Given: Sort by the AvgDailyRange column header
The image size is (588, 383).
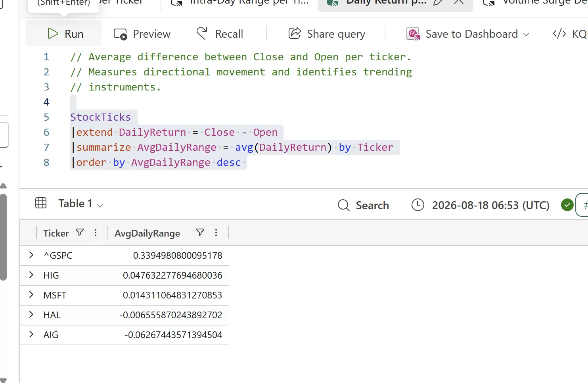Looking at the screenshot, I should [147, 233].
